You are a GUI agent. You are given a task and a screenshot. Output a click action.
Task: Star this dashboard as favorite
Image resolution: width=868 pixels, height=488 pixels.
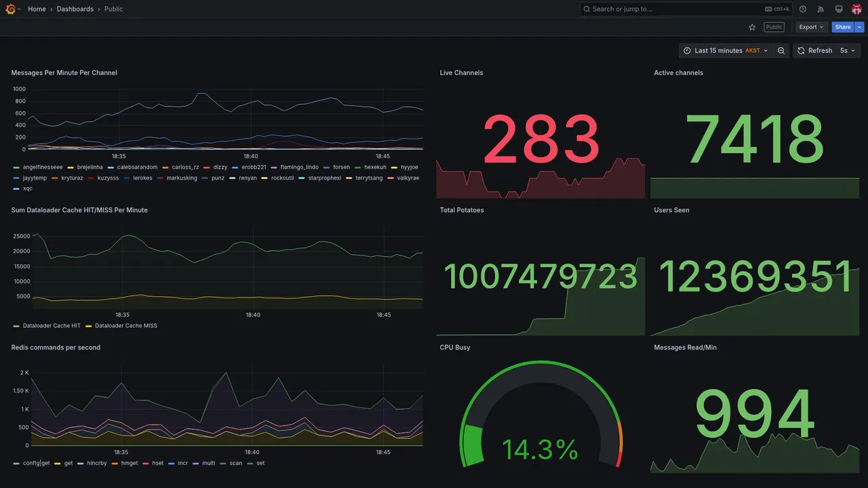tap(752, 27)
